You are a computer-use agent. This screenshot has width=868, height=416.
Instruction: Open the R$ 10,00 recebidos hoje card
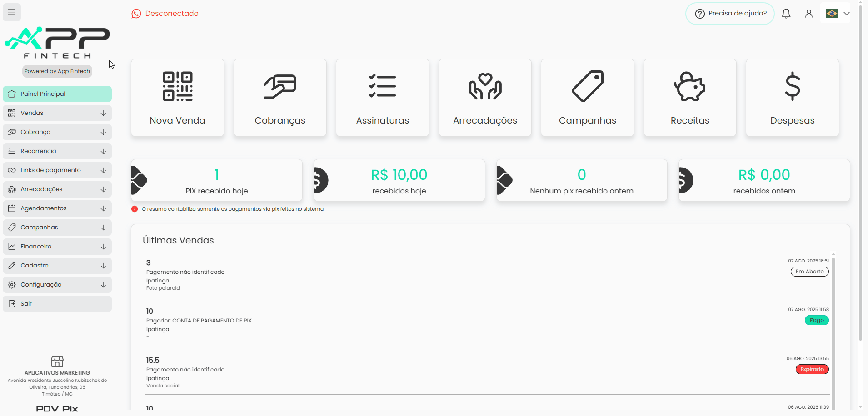(399, 180)
